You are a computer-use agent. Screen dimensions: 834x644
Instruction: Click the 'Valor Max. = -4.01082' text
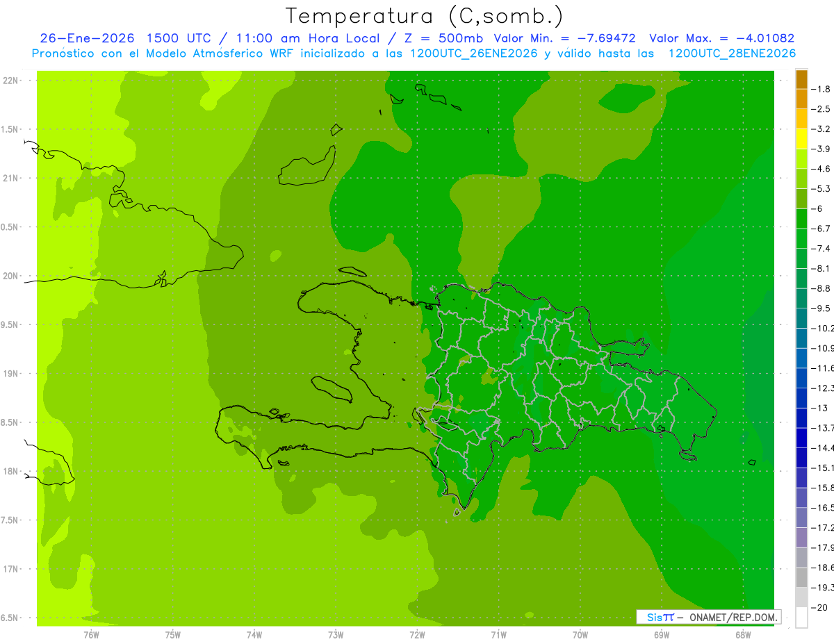pos(721,38)
